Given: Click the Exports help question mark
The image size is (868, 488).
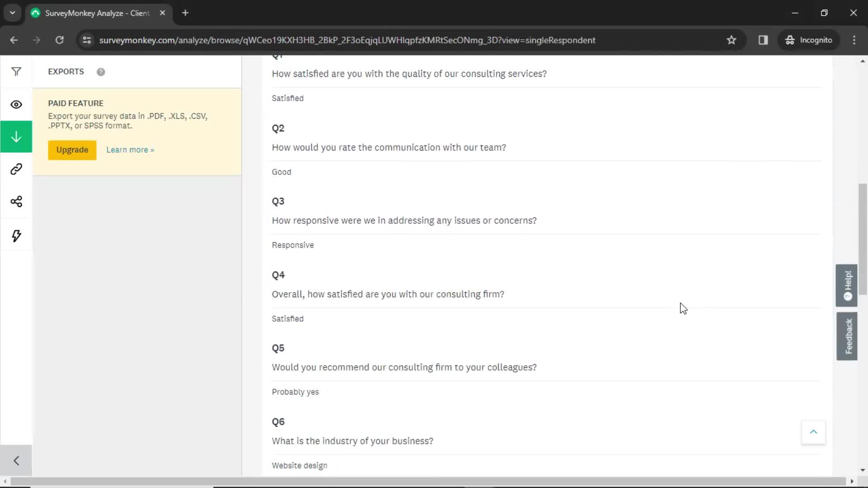Looking at the screenshot, I should pyautogui.click(x=101, y=72).
